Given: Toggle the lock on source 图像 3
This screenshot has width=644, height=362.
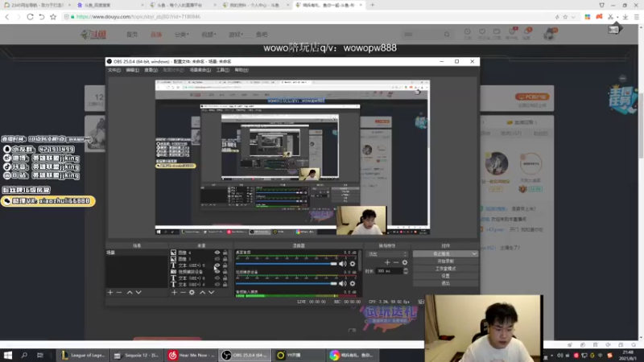Looking at the screenshot, I should 225,258.
